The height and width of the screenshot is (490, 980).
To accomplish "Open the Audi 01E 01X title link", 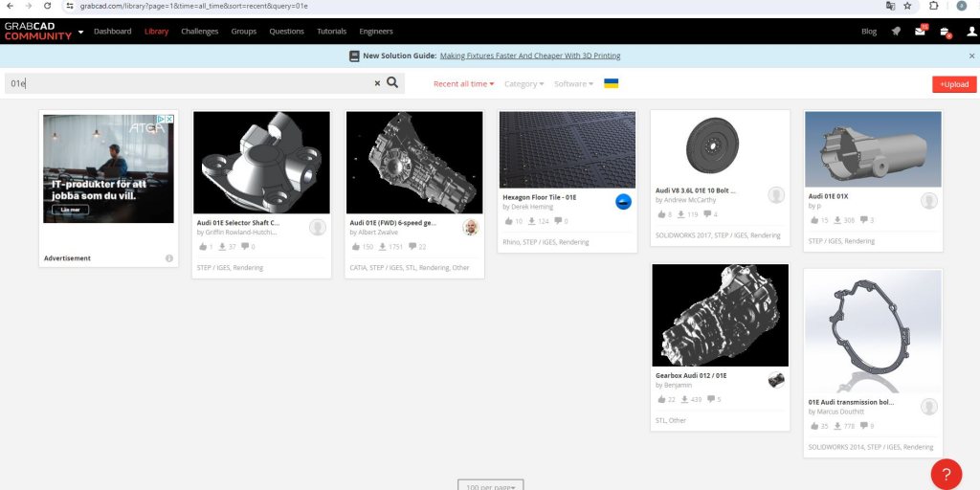I will pos(828,196).
